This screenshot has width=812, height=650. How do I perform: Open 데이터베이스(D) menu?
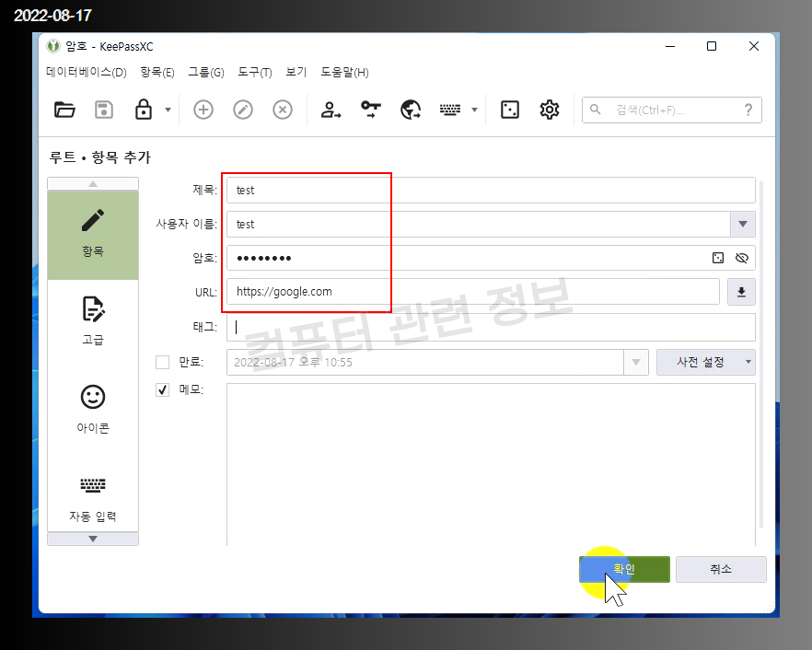86,72
